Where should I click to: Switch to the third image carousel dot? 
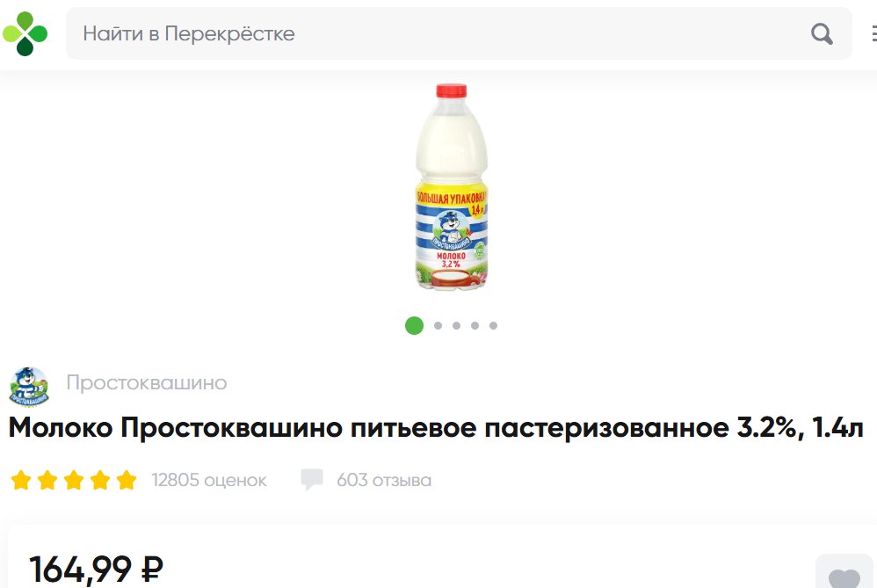[456, 325]
